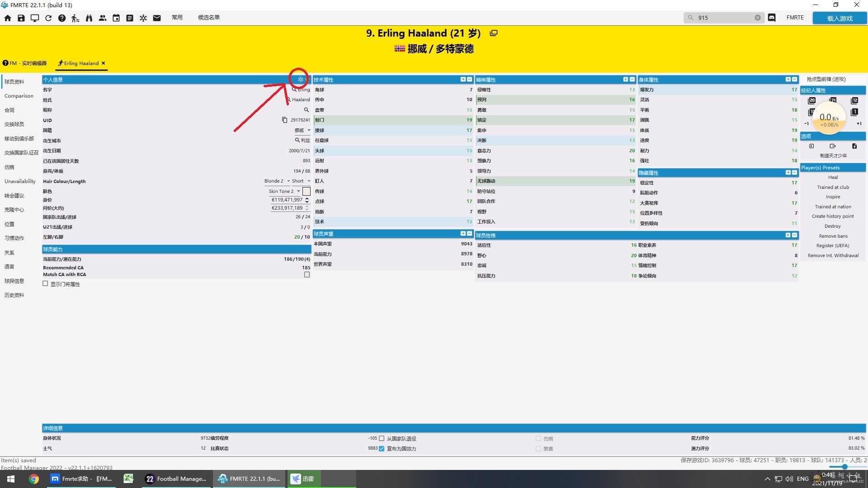Go to the Home icon in toolbar

click(8, 18)
